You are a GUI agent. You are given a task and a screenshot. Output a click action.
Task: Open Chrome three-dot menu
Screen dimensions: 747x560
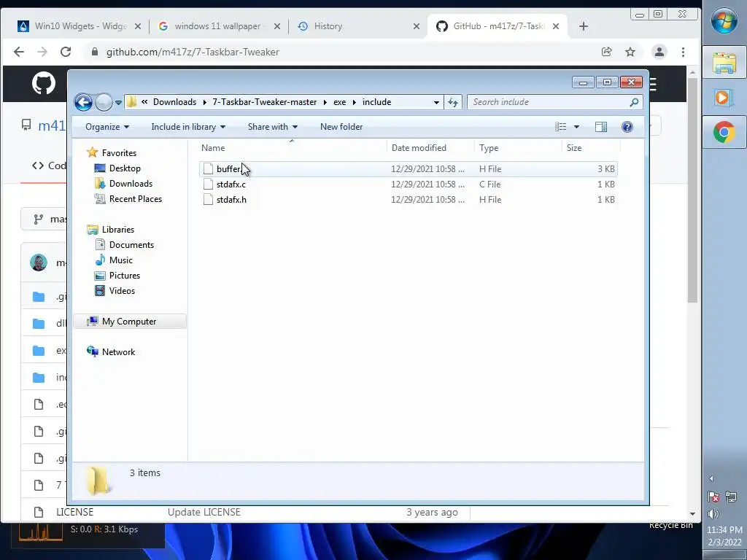683,52
